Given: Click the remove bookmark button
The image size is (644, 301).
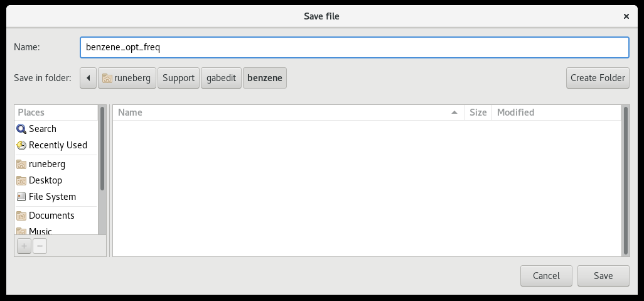Looking at the screenshot, I should click(x=40, y=246).
